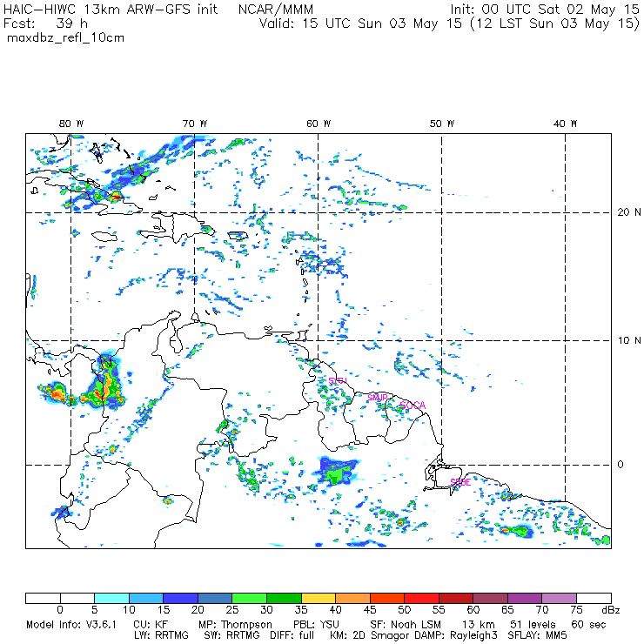644x644 pixels.
Task: Click the 'Valid: 15 UTC Sun 03 May 15' text
Action: pos(360,23)
